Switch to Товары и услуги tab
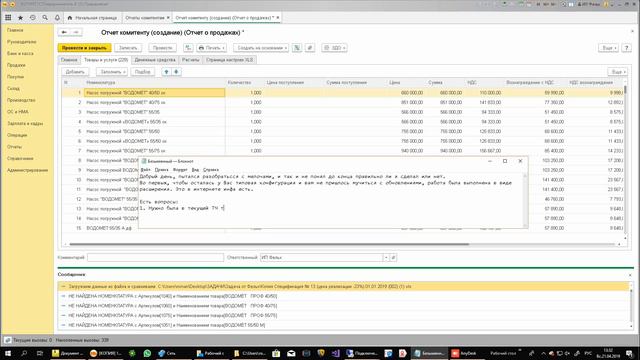This screenshot has height=360, width=640. [x=106, y=60]
